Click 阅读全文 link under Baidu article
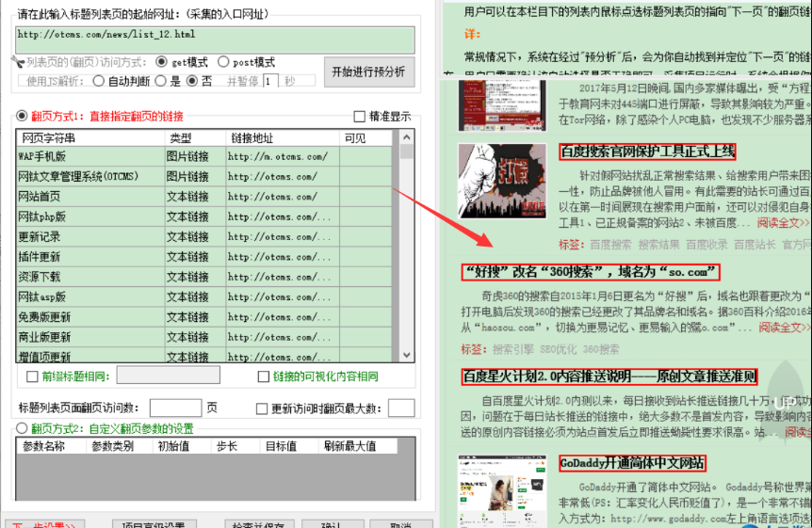 tap(783, 222)
